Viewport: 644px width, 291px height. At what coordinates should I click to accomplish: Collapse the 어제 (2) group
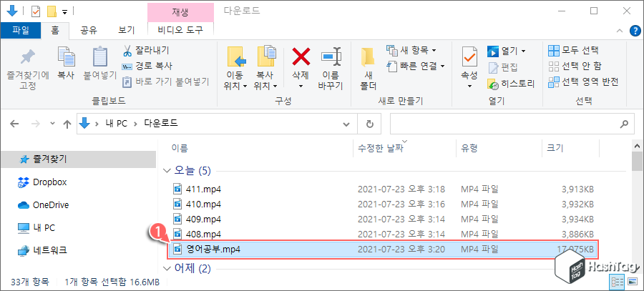[x=166, y=270]
